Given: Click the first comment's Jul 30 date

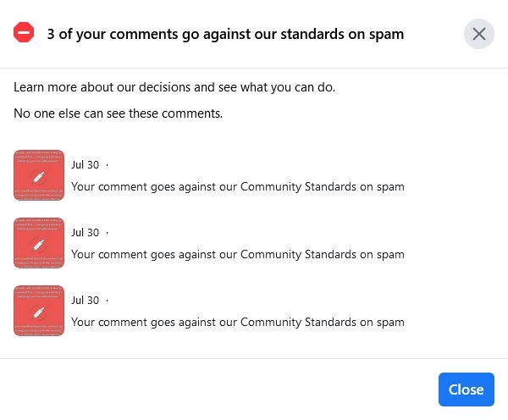Looking at the screenshot, I should click(85, 164).
